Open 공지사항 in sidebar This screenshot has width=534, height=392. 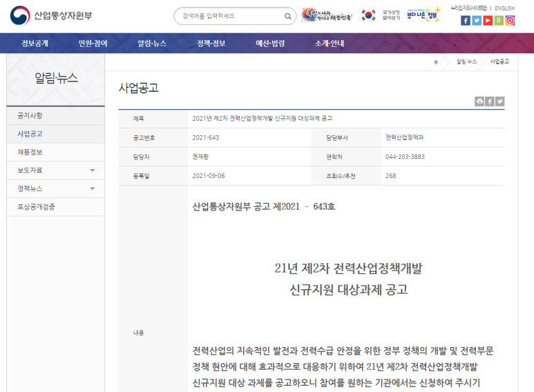click(x=55, y=116)
